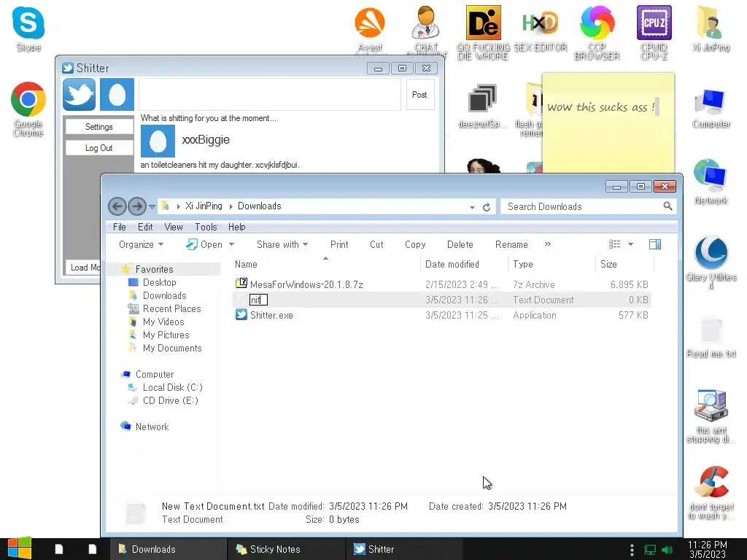Open Avast desktop icon
Screen dimensions: 747x560
370,28
